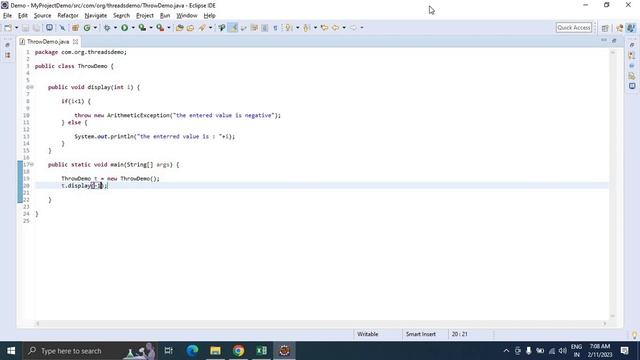640x360 pixels.
Task: Restore the left minimized view stack
Action: 8,45
